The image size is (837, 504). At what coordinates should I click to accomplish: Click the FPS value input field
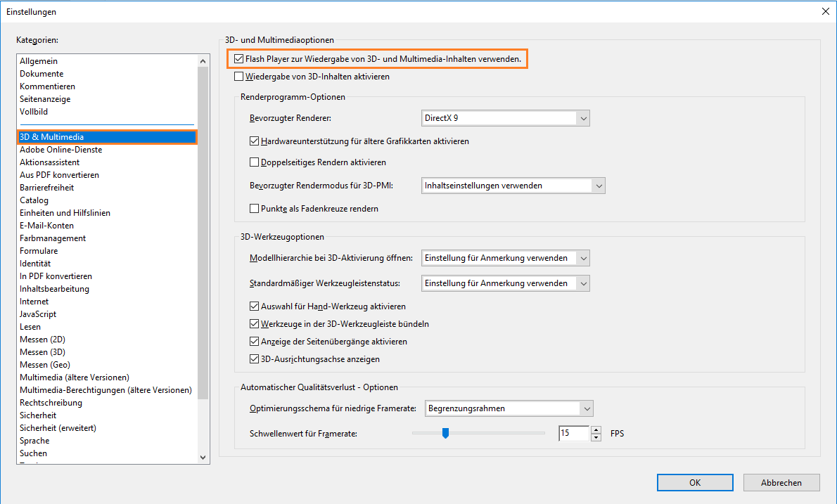574,433
